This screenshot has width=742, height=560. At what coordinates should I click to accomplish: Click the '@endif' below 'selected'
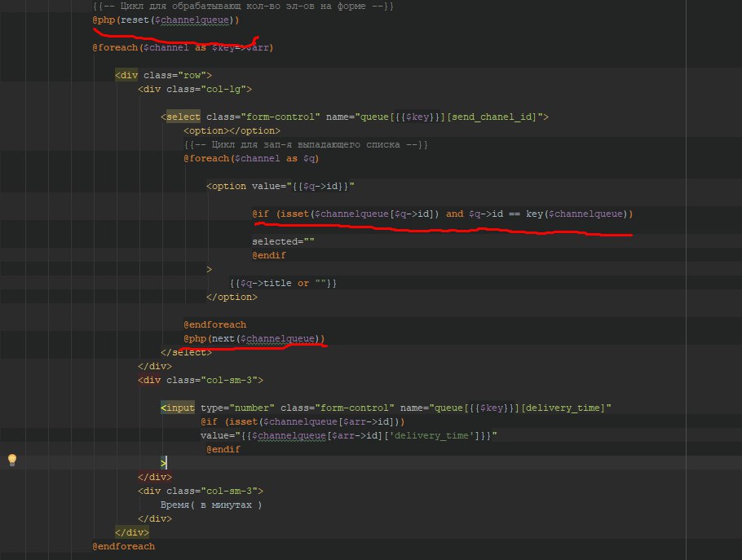(x=269, y=255)
